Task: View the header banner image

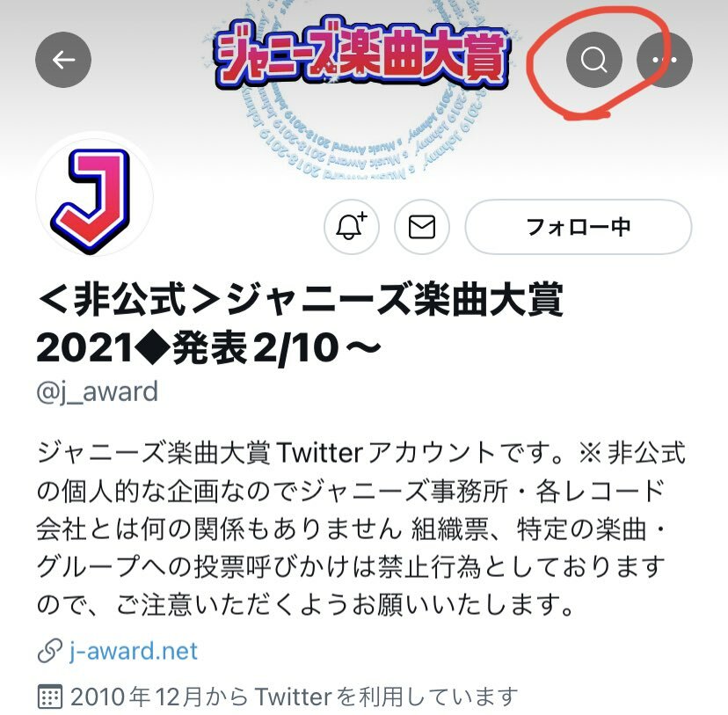Action: click(x=364, y=88)
